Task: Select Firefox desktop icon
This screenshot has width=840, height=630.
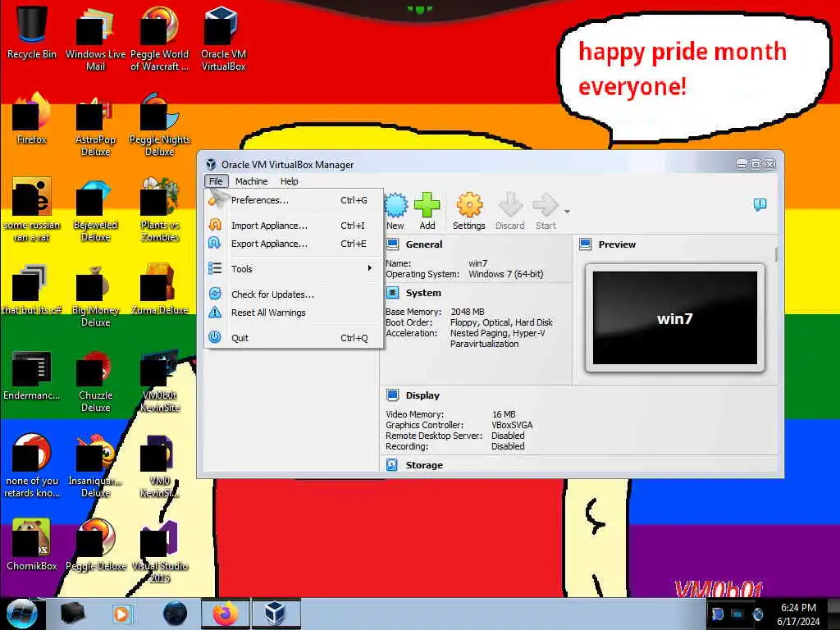Action: click(32, 119)
